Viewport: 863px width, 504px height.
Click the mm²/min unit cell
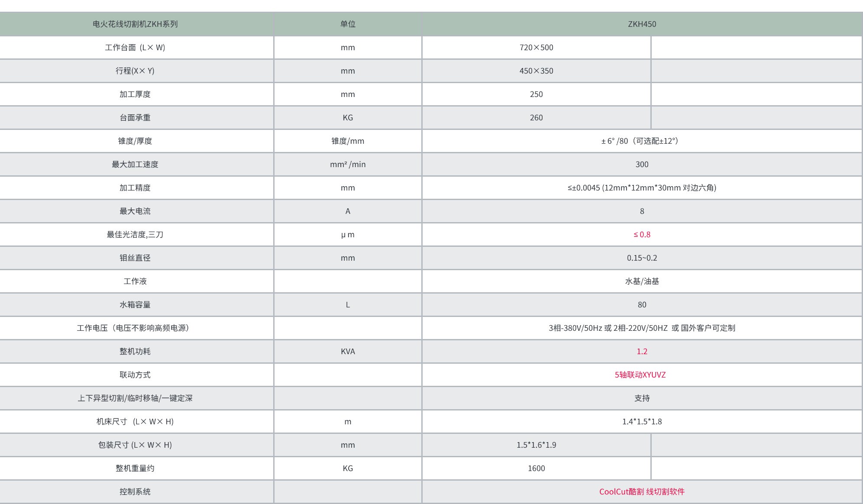pos(348,165)
